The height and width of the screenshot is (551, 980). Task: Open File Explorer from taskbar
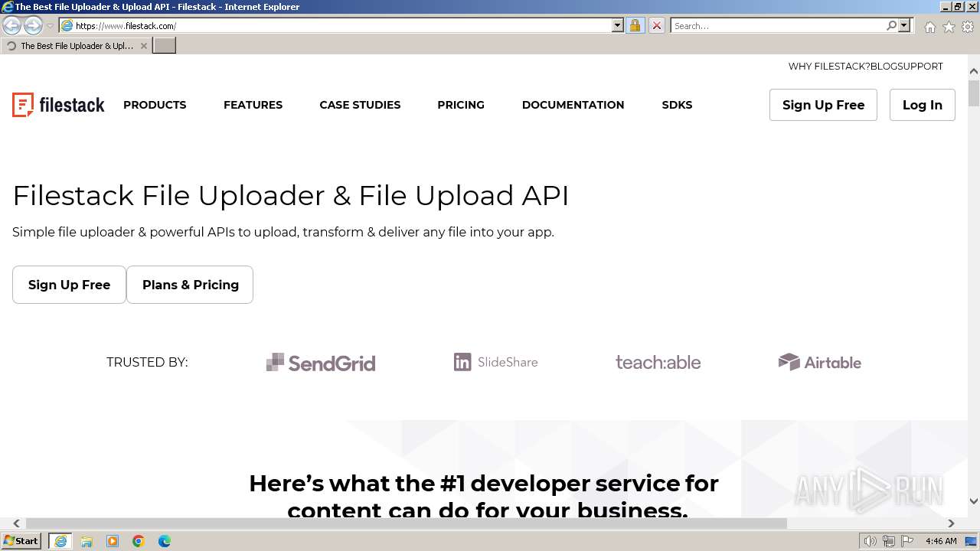point(87,541)
